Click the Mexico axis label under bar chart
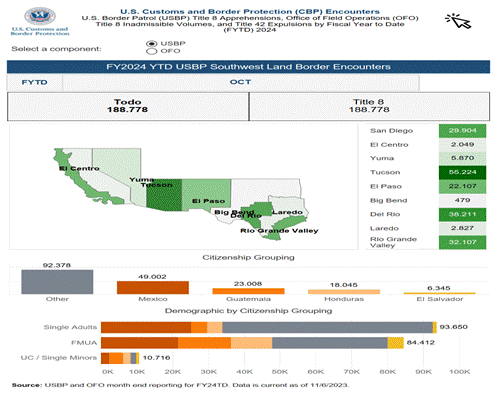Image resolution: width=497 pixels, height=396 pixels. pos(153,299)
